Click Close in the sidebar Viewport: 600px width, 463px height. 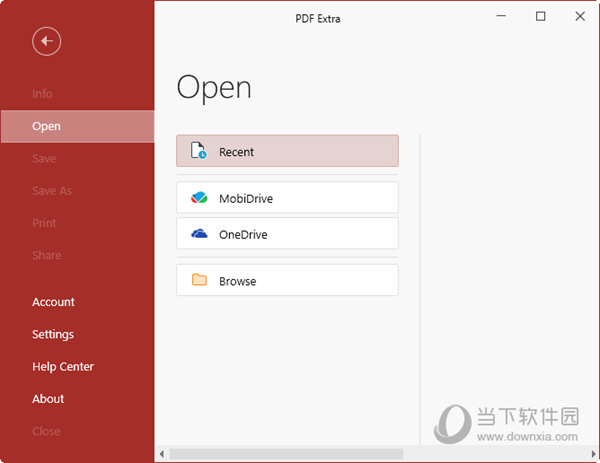46,431
